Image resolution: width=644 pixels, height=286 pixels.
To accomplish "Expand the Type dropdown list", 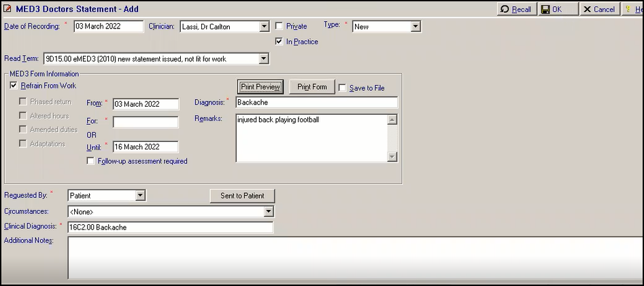I will [416, 26].
